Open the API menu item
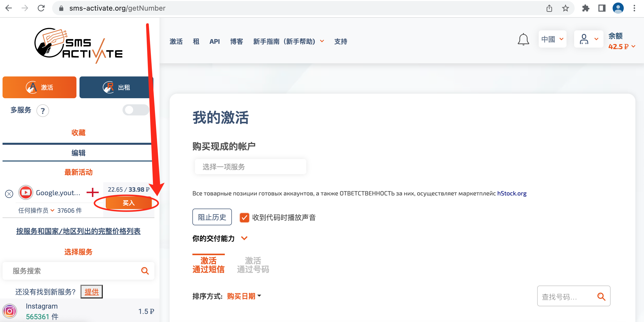 [214, 41]
